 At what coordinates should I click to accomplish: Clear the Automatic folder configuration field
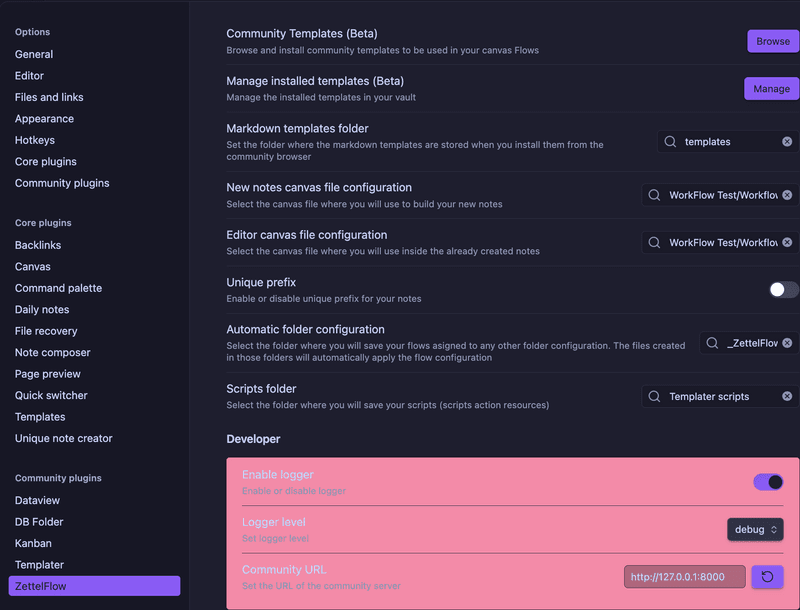tap(787, 344)
